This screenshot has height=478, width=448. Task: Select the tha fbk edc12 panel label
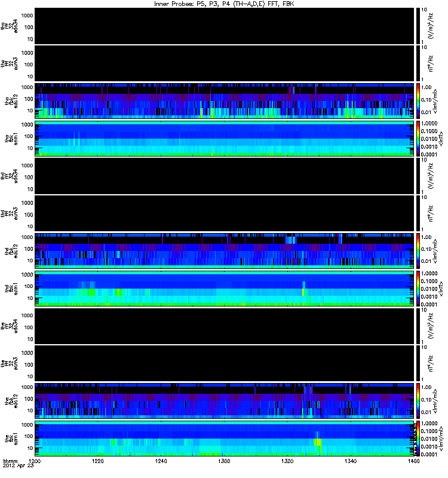(x=11, y=101)
